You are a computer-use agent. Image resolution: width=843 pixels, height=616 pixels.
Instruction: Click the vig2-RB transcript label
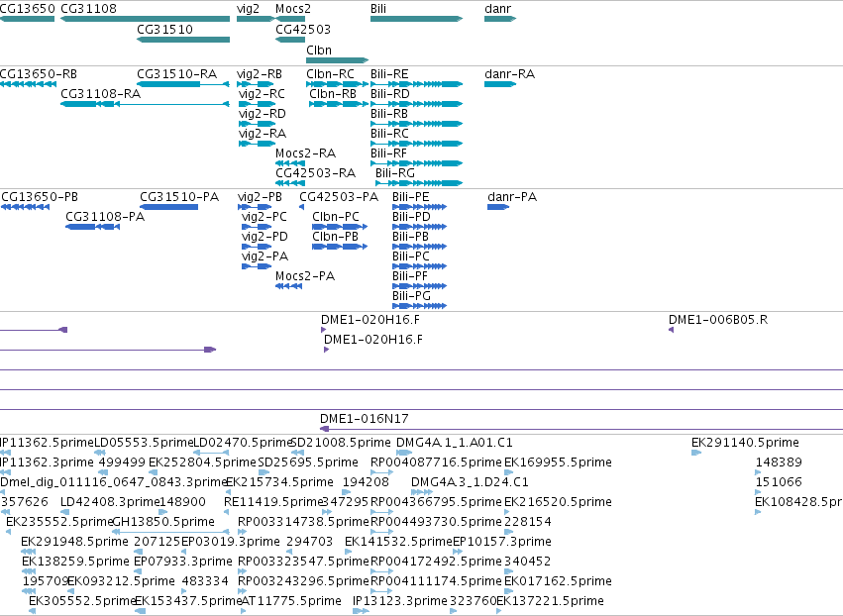pyautogui.click(x=260, y=73)
